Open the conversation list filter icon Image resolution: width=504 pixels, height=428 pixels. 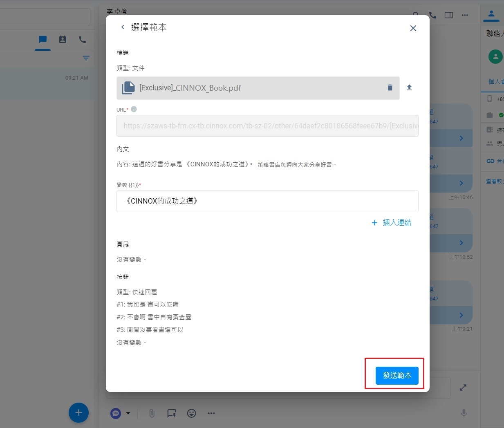86,58
